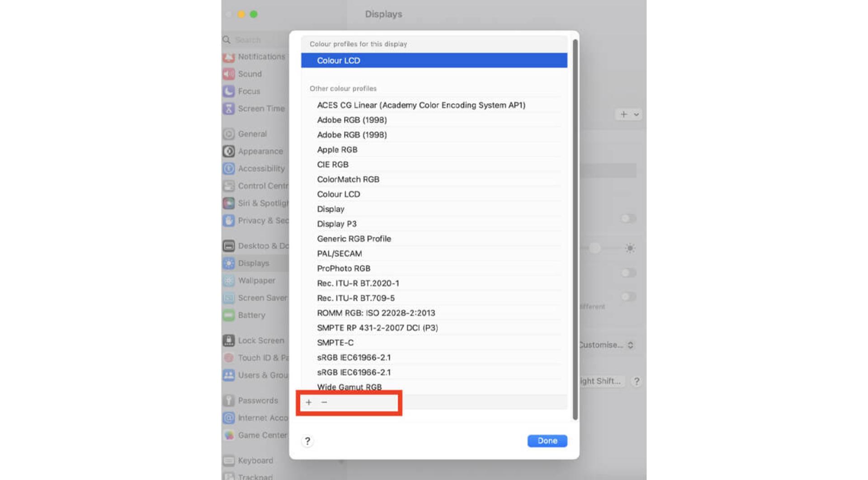The width and height of the screenshot is (868, 480).
Task: Open the help question mark in dialog
Action: click(307, 441)
